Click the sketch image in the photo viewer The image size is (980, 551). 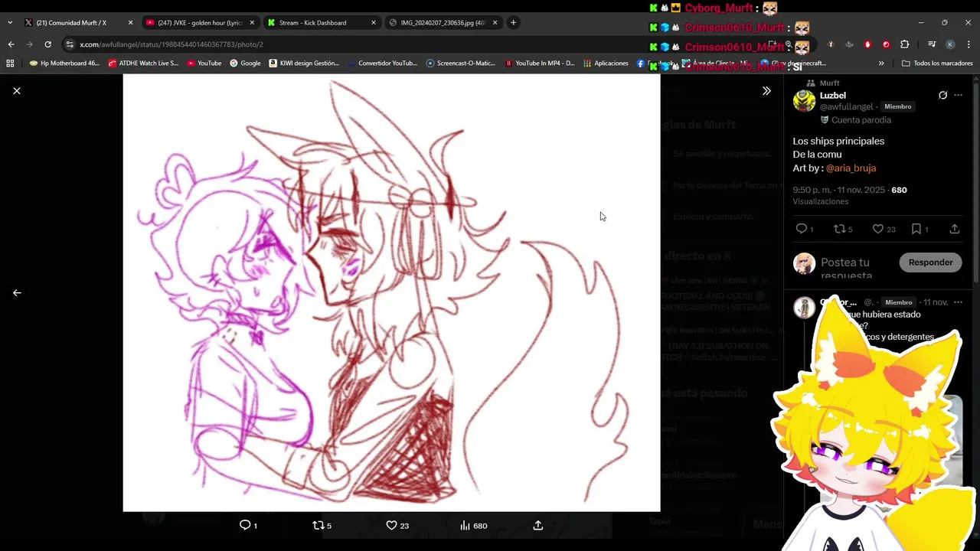point(391,292)
